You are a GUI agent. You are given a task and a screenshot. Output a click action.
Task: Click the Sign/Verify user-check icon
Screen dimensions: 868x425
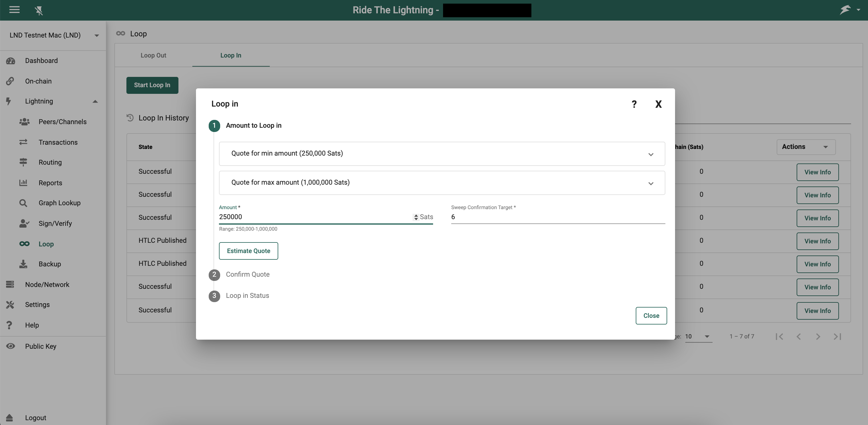tap(24, 223)
